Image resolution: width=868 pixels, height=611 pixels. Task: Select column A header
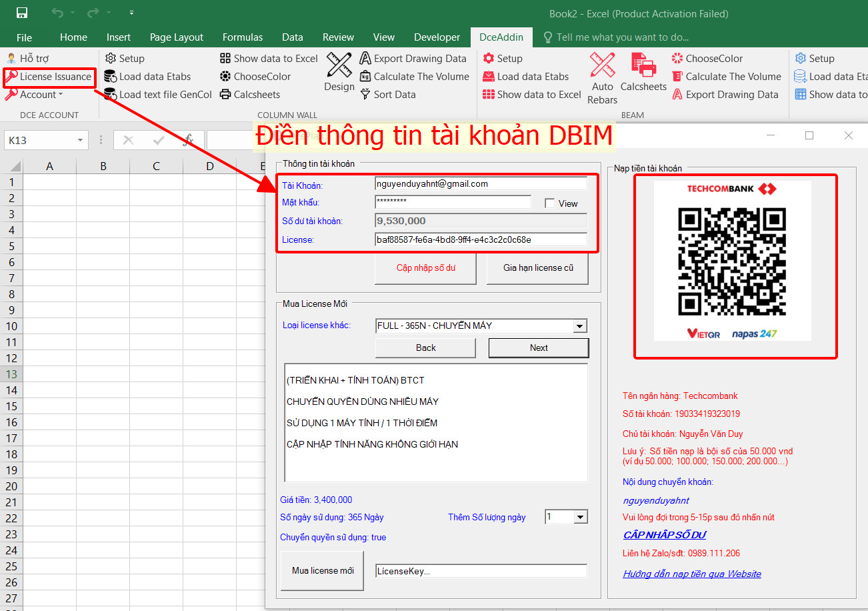point(49,166)
